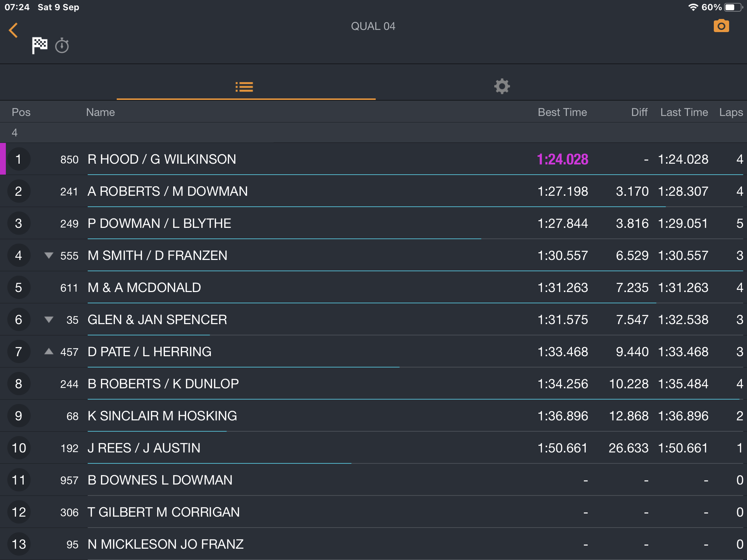Select GLEN & JAN SPENCER entry
The height and width of the screenshot is (560, 747).
(373, 319)
